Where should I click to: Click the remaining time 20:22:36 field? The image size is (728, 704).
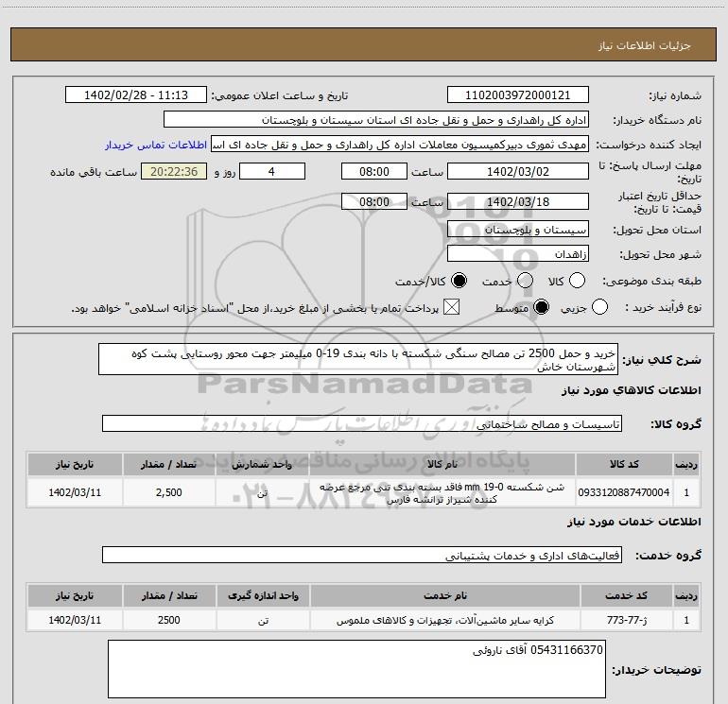pyautogui.click(x=174, y=171)
